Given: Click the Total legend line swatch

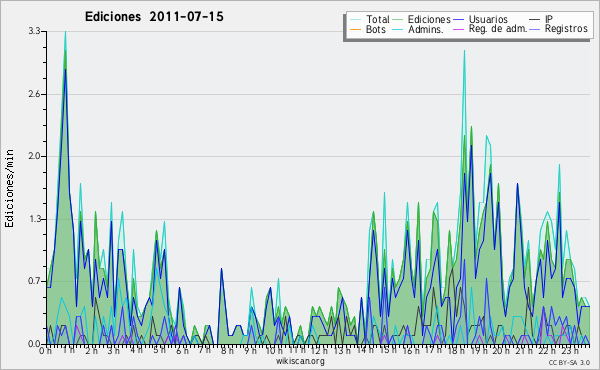Looking at the screenshot, I should click(355, 19).
